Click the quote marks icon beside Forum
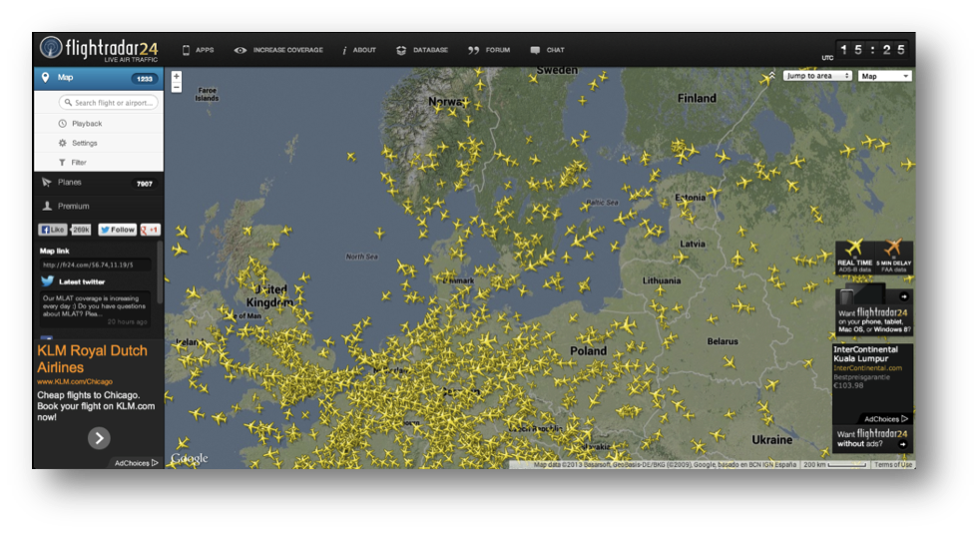 (x=473, y=50)
